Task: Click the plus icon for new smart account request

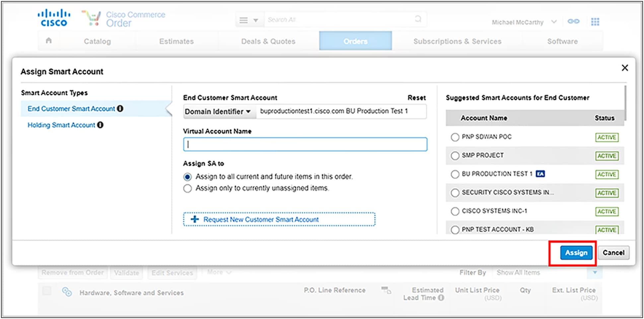Action: click(195, 219)
